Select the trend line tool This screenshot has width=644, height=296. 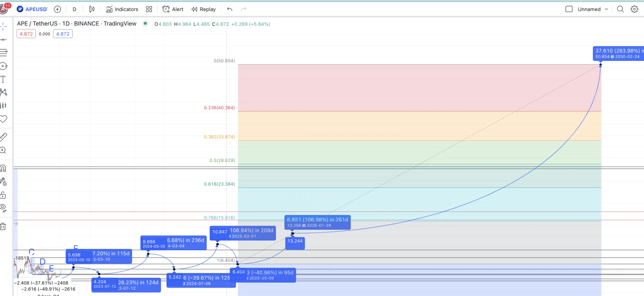pyautogui.click(x=3, y=40)
